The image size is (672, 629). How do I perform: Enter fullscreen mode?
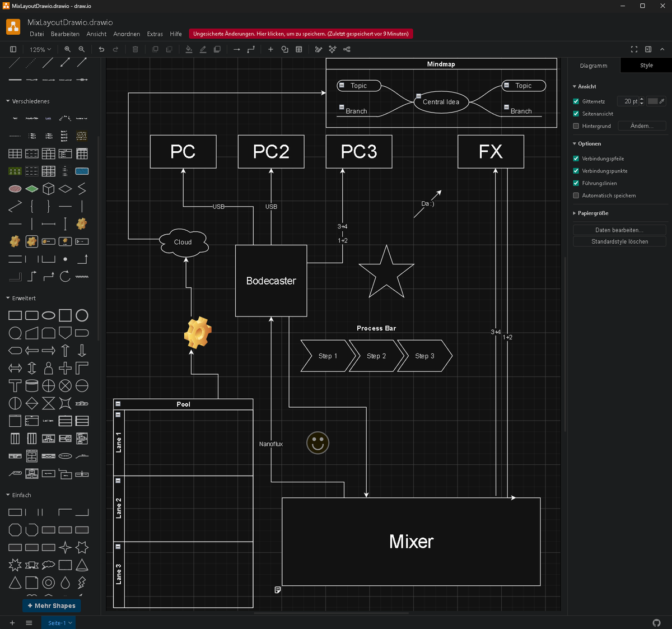point(634,49)
